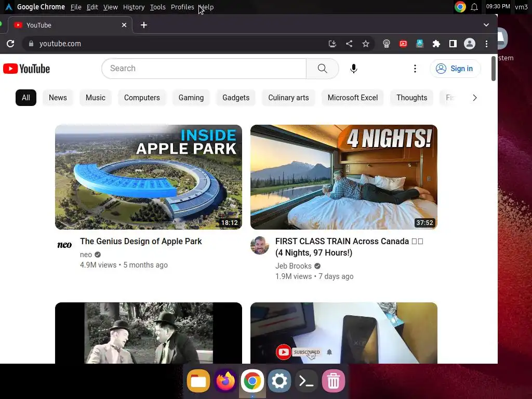The width and height of the screenshot is (532, 399).
Task: Click Chrome icon in the dock
Action: coord(252,381)
